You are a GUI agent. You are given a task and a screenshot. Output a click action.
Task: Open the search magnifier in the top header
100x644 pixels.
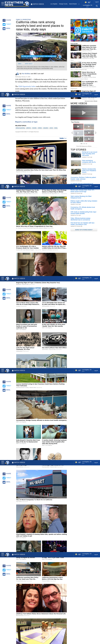[x=97, y=6]
